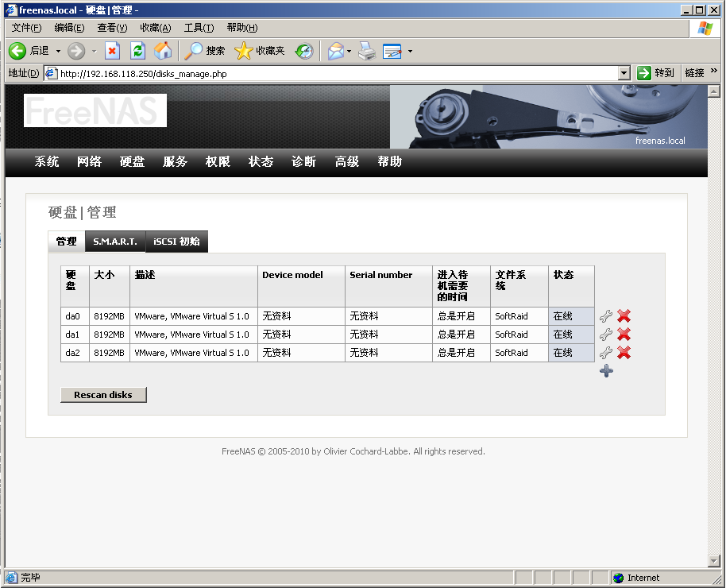Switch to the iSCSI 初始 tab

click(x=177, y=242)
